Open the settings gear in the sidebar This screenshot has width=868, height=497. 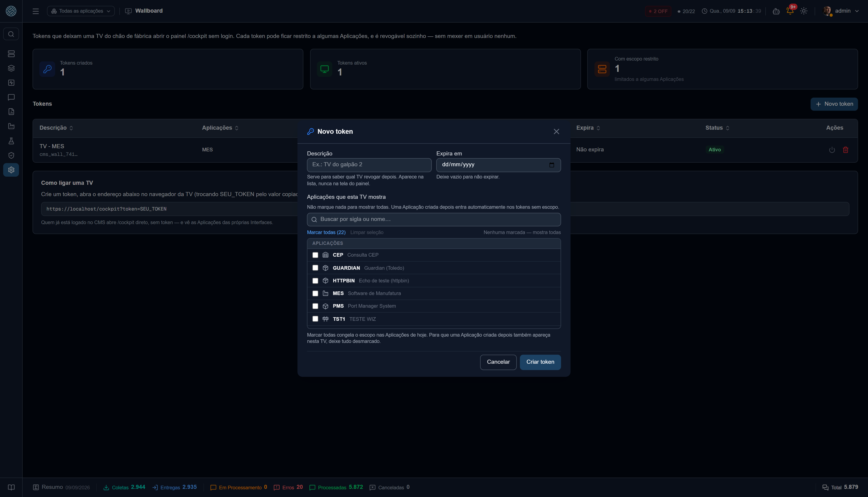[11, 170]
